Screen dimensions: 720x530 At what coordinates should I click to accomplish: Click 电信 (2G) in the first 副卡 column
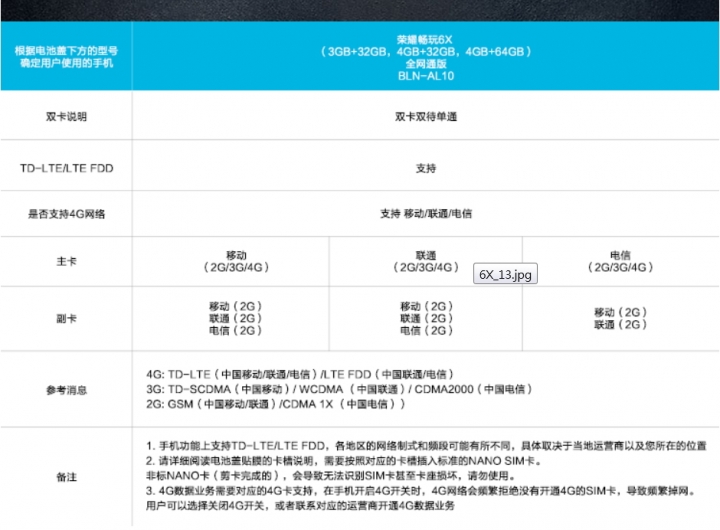[235, 330]
